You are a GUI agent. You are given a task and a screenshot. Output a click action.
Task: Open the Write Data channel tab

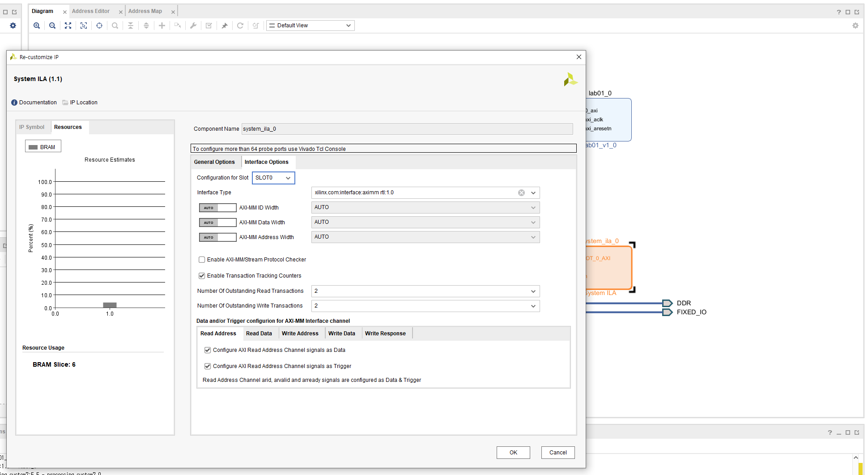[x=342, y=334]
